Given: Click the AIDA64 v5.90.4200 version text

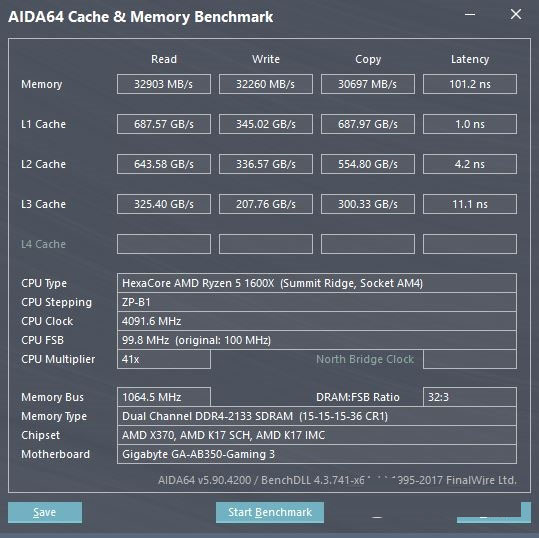Looking at the screenshot, I should coord(204,480).
